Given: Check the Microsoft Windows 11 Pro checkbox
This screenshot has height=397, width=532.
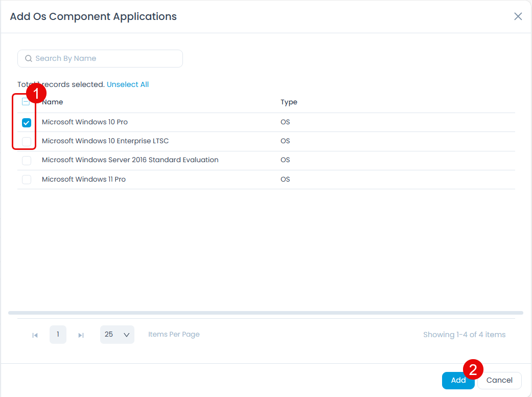Looking at the screenshot, I should click(26, 179).
